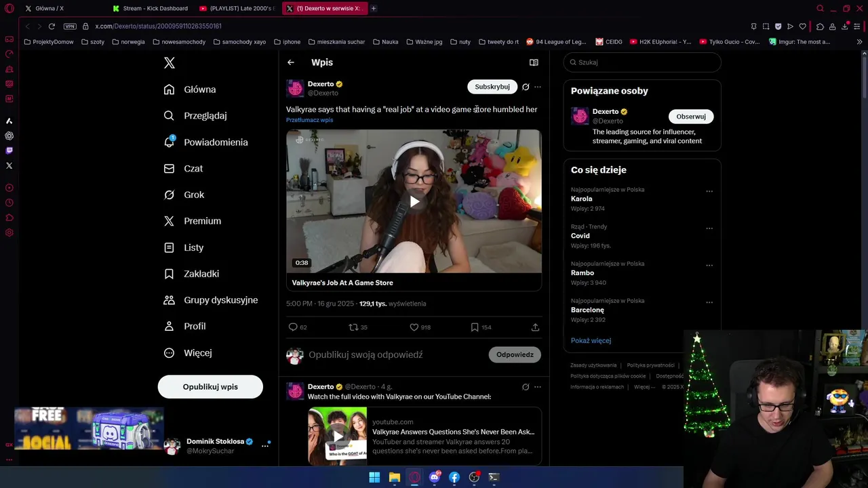Click the Szukaj search field
The height and width of the screenshot is (488, 868).
click(x=642, y=62)
